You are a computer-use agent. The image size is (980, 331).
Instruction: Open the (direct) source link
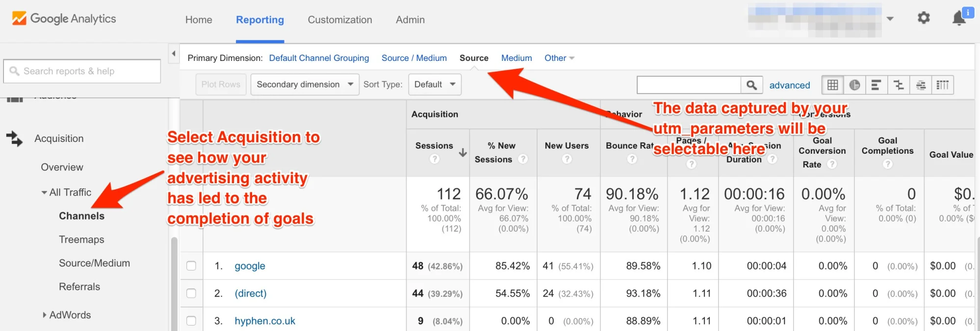pyautogui.click(x=251, y=293)
